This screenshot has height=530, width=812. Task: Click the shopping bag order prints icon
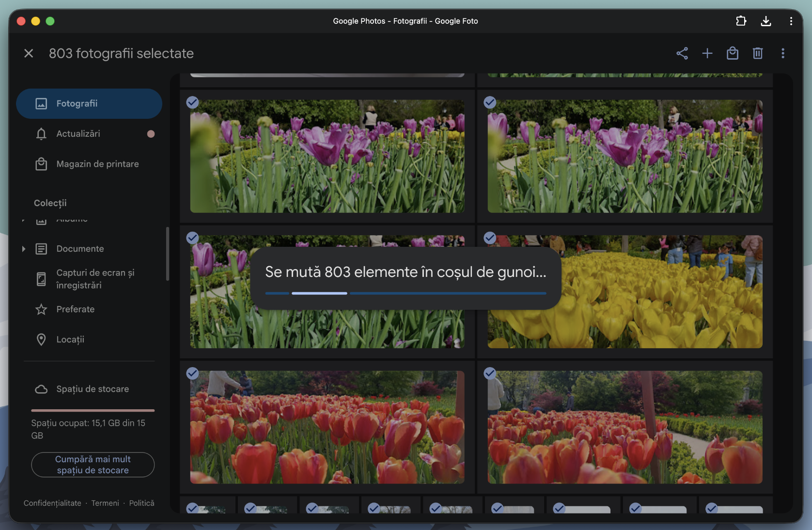(733, 53)
